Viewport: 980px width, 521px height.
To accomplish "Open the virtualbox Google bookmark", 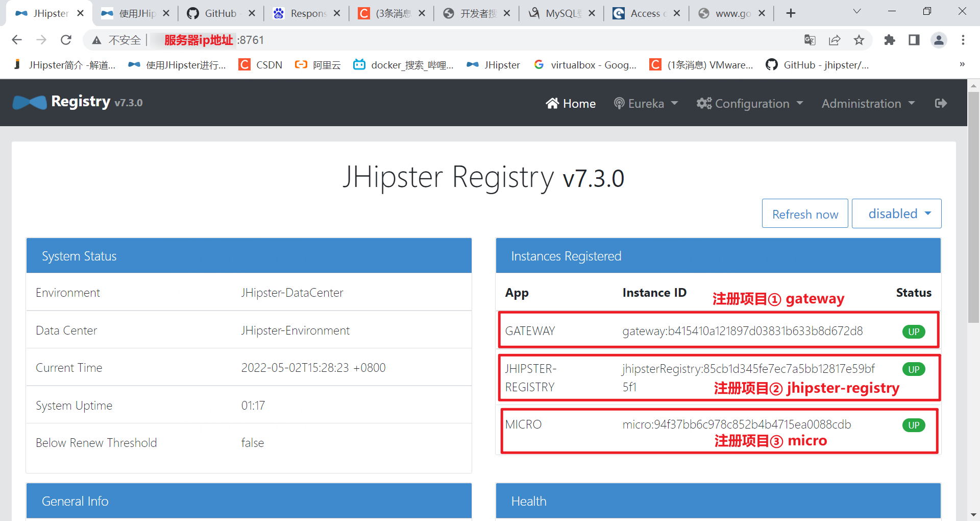I will pyautogui.click(x=585, y=65).
